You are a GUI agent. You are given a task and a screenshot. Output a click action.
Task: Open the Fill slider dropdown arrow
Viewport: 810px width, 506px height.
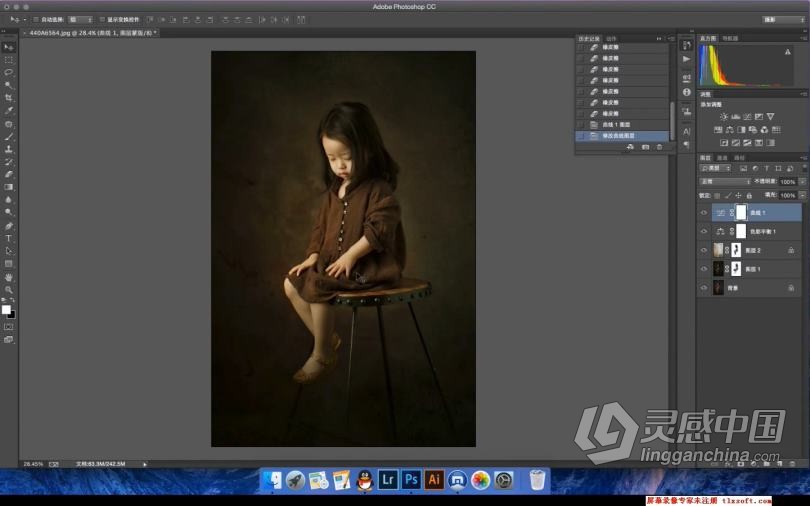(802, 195)
